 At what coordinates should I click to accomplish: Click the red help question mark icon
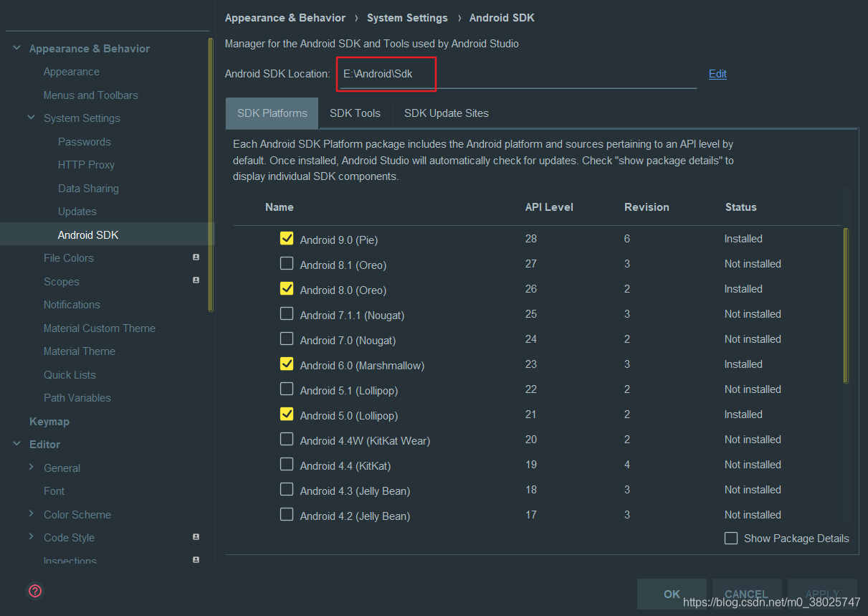35,591
